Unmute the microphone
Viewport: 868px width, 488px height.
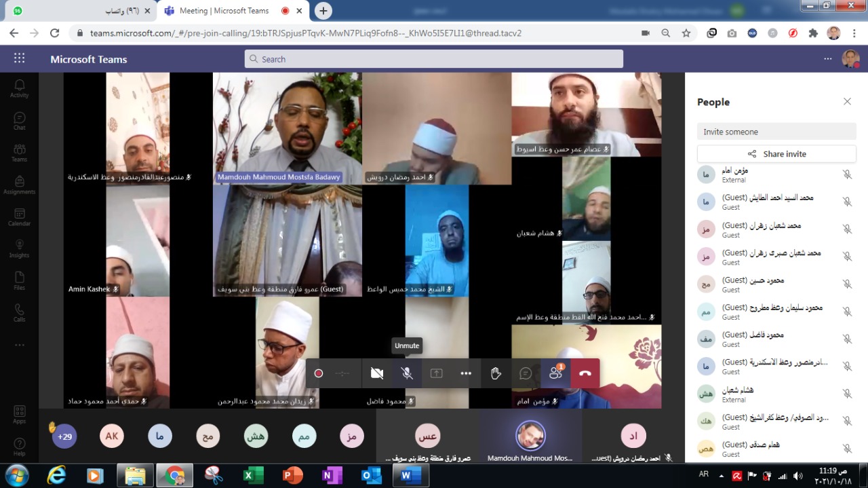(x=407, y=373)
